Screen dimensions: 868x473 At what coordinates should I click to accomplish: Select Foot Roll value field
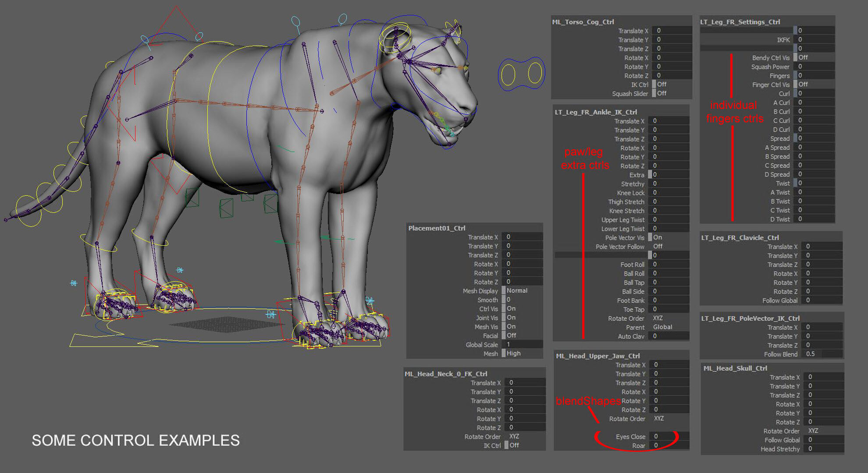[669, 265]
